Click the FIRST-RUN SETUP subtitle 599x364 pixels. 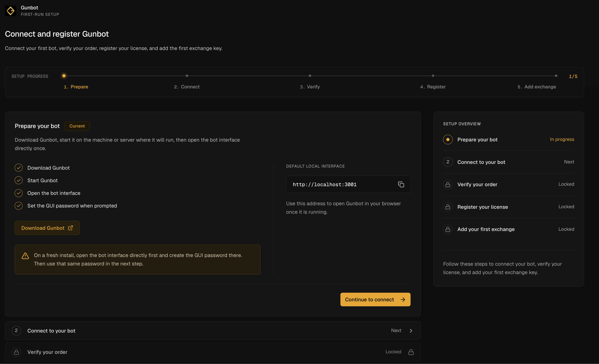(x=40, y=15)
